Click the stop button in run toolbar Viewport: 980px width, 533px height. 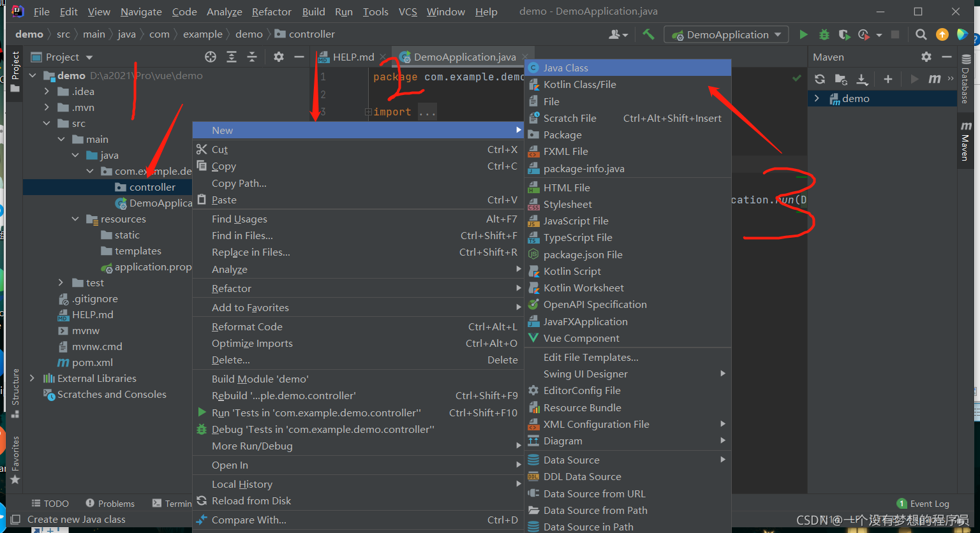pos(895,34)
